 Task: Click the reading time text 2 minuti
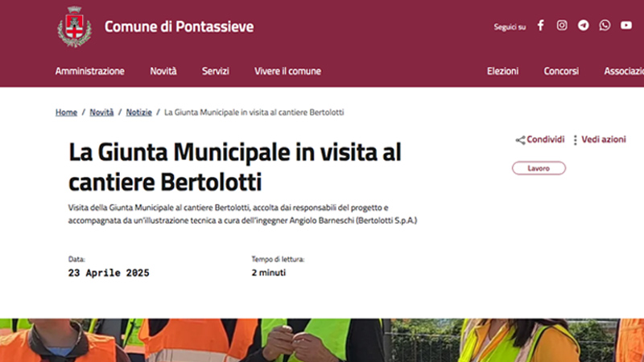coord(269,273)
